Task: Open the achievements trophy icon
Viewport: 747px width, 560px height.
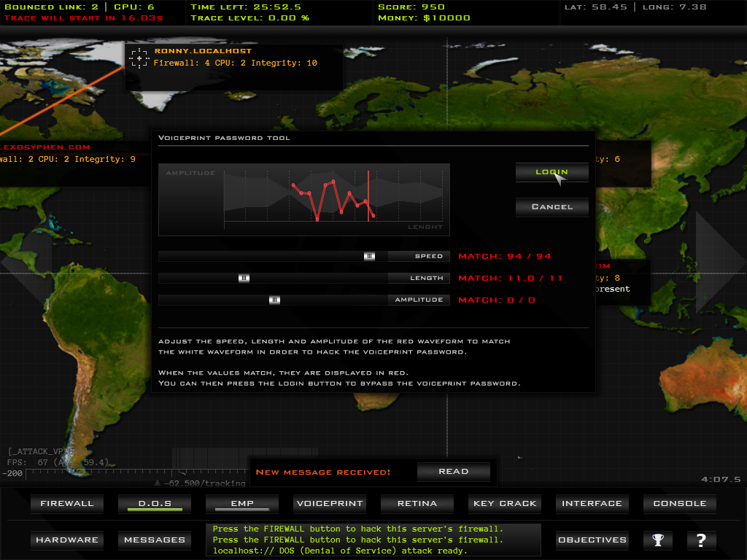Action: click(x=658, y=540)
